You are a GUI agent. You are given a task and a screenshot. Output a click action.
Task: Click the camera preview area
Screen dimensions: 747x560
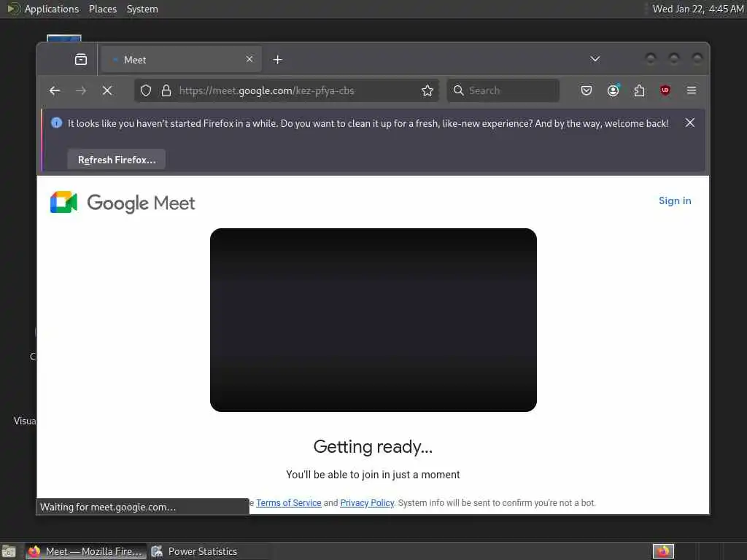tap(373, 320)
